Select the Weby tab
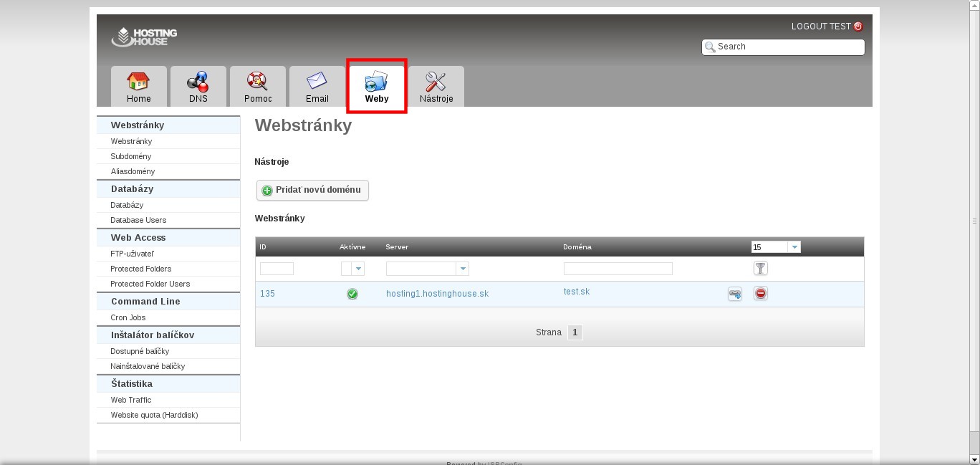Viewport: 980px width, 465px height. pyautogui.click(x=377, y=86)
